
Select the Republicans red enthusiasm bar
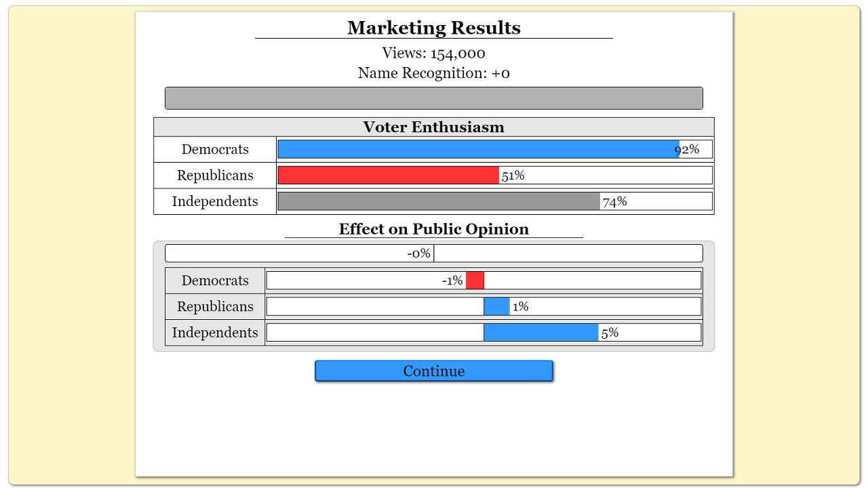point(388,175)
